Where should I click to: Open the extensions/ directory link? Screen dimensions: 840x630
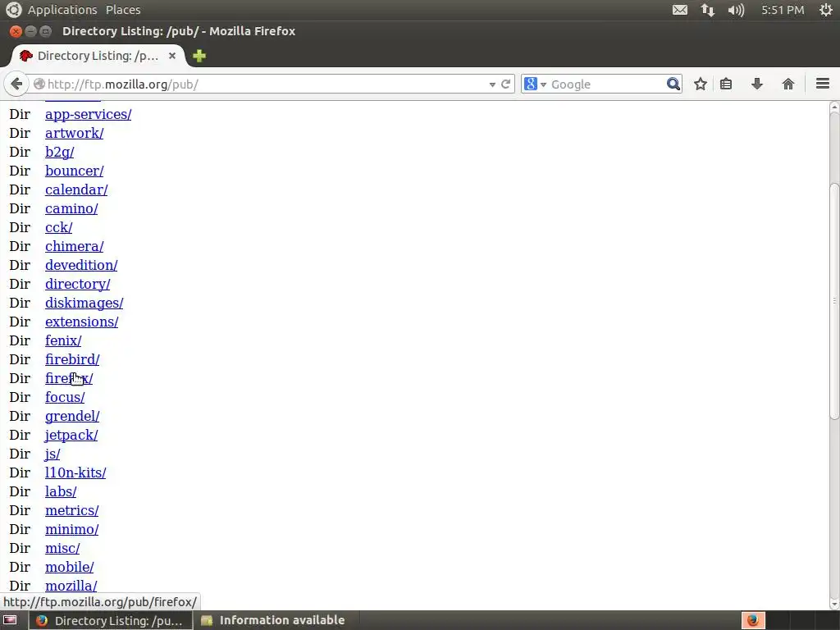(82, 322)
